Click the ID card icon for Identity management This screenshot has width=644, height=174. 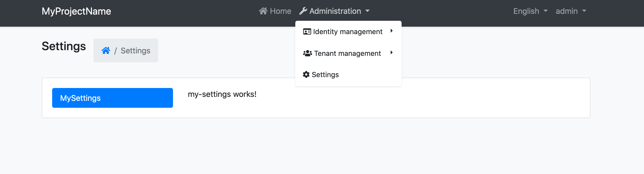(307, 32)
